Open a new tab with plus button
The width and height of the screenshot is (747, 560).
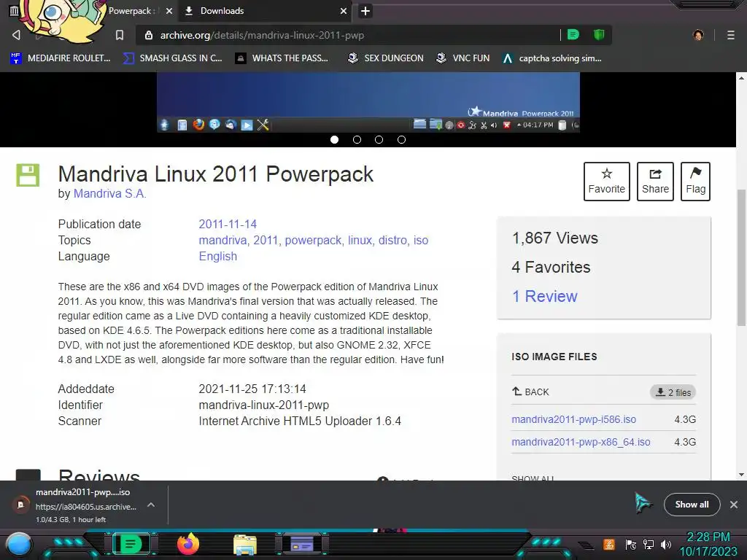pyautogui.click(x=365, y=11)
